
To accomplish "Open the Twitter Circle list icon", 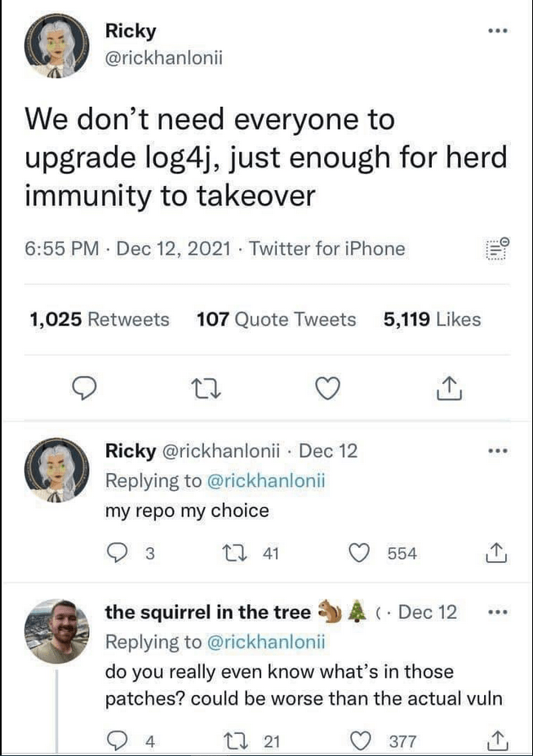I will coord(496,248).
